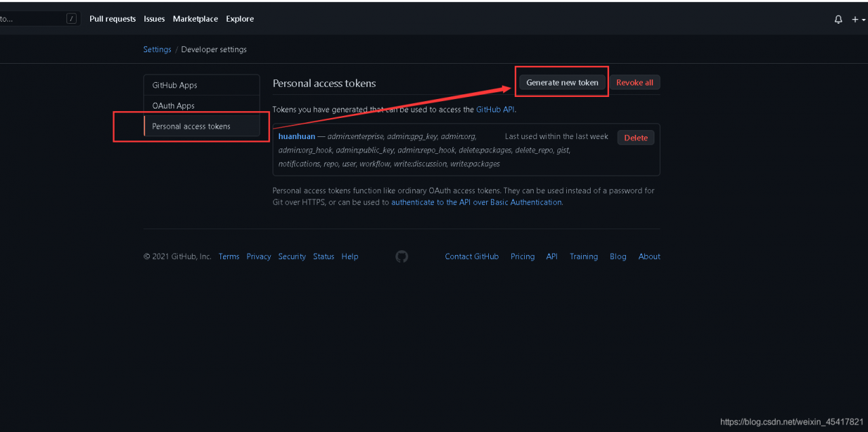
Task: Click the GitHub logo in the footer
Action: 402,256
